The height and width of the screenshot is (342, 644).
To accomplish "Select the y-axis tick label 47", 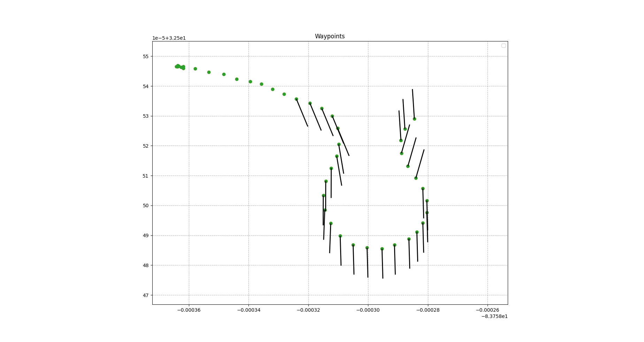I will point(146,295).
